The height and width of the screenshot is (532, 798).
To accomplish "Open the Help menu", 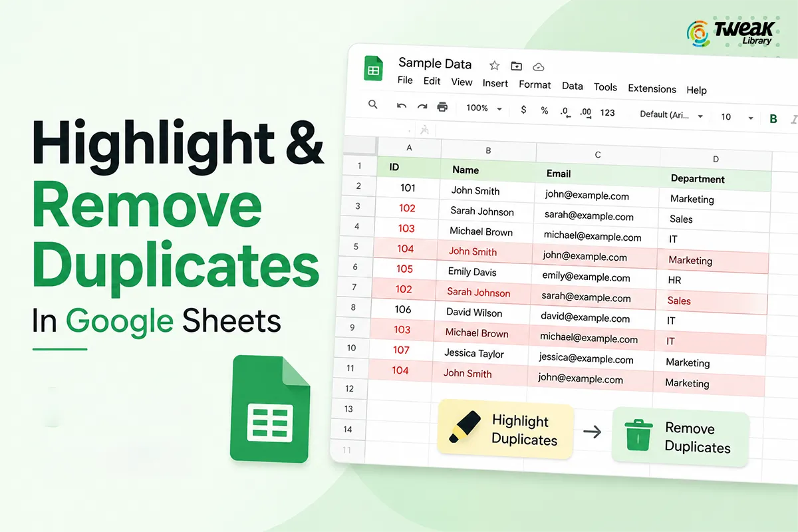I will (x=696, y=90).
